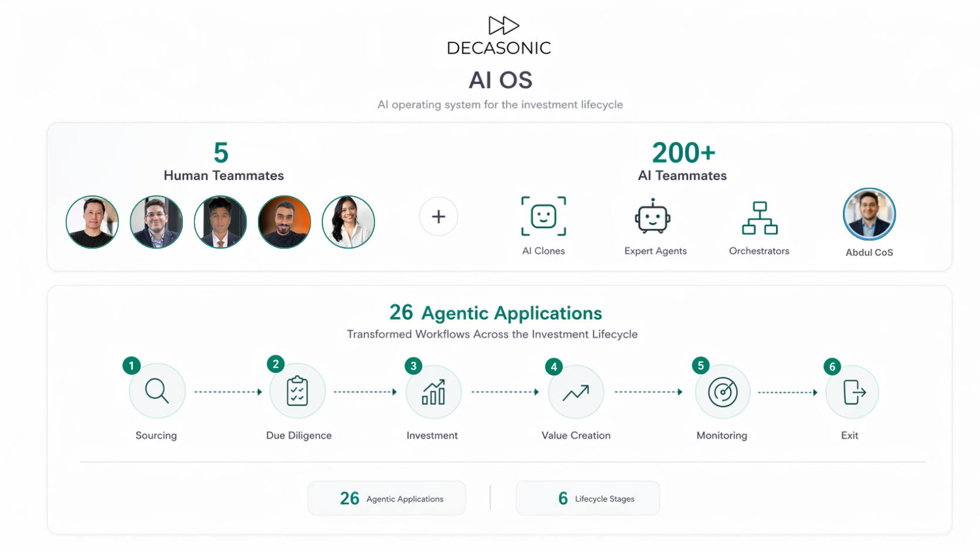Select the Due Diligence clipboard checklist icon

(297, 391)
